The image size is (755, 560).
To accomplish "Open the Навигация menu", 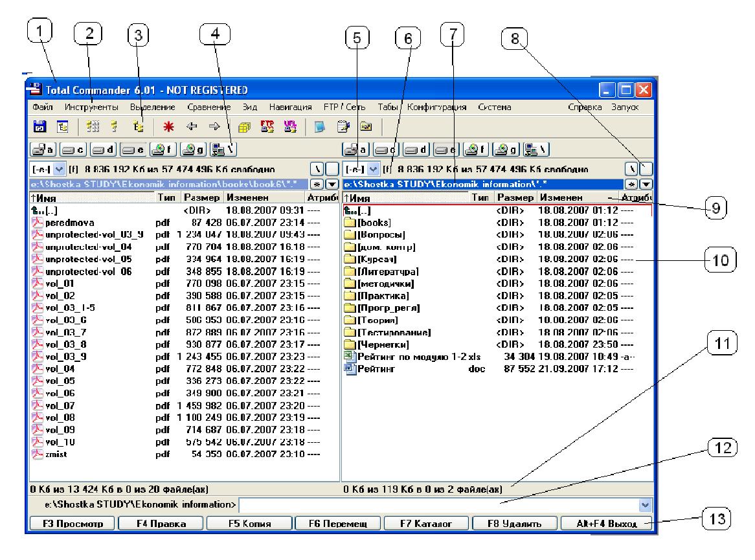I will point(290,107).
